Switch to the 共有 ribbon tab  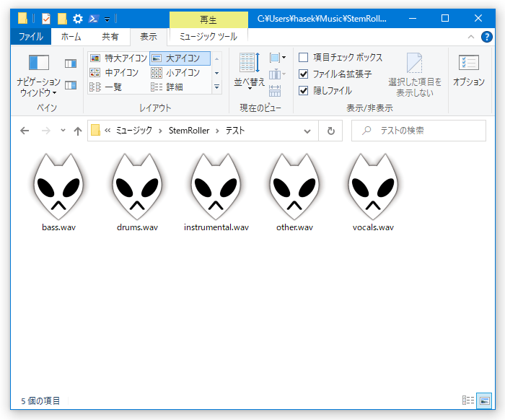pyautogui.click(x=110, y=37)
